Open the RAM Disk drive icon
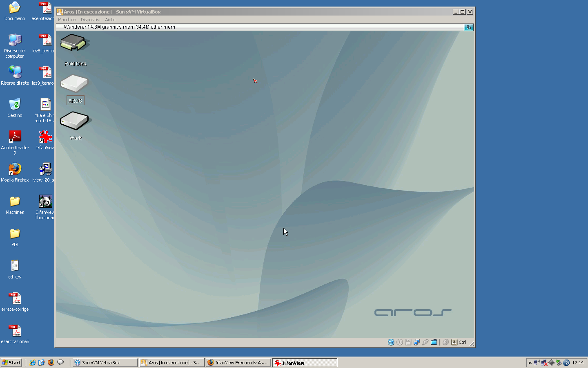The image size is (588, 368). (75, 43)
